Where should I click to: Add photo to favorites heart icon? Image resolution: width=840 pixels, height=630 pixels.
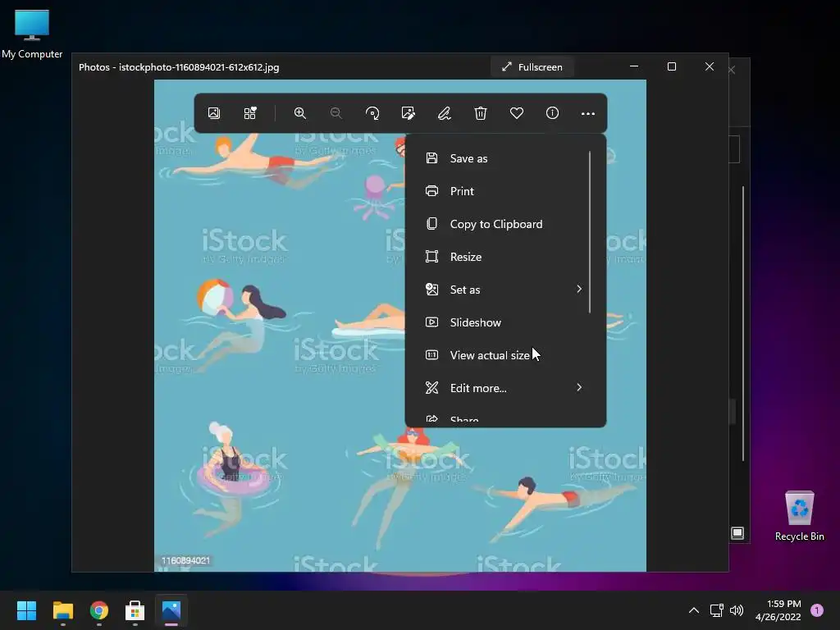coord(517,113)
